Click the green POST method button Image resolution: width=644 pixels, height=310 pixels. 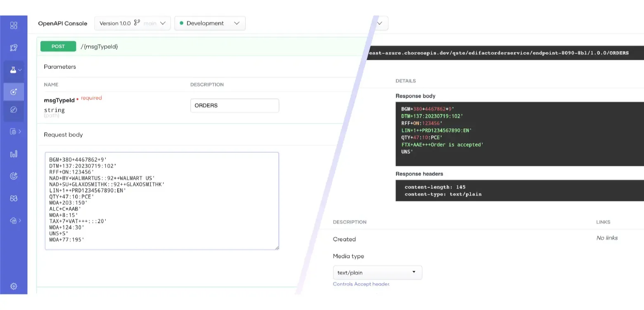pos(58,46)
